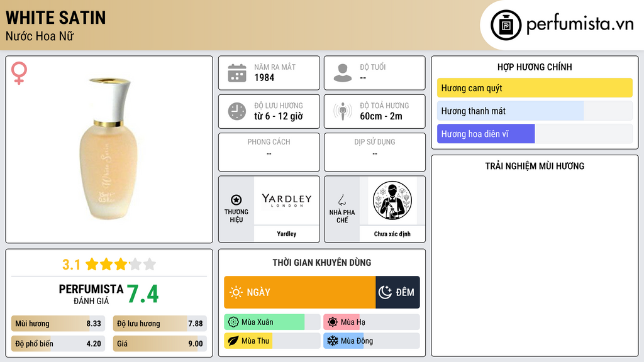
Task: Click the Nước Hoa Nữ subtitle
Action: pos(40,36)
